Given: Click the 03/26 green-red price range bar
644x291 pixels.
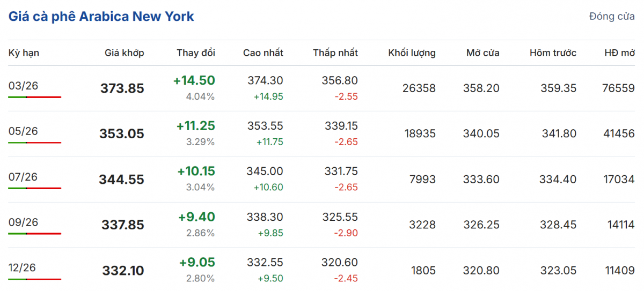Looking at the screenshot, I should tap(35, 97).
